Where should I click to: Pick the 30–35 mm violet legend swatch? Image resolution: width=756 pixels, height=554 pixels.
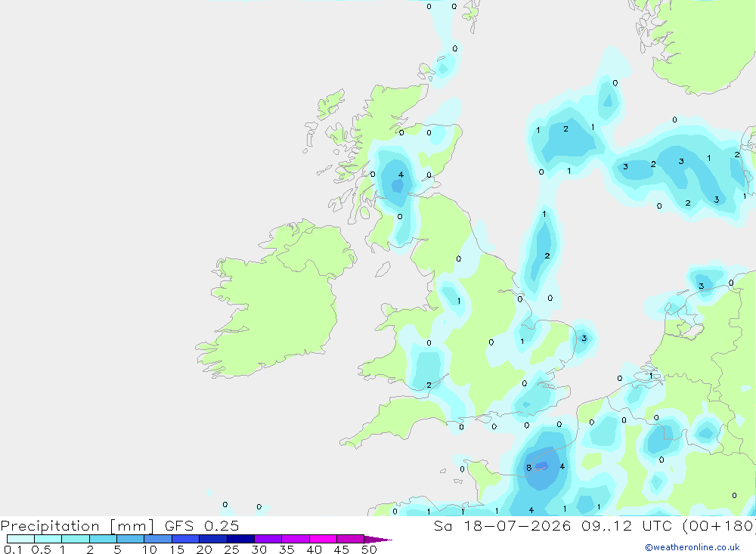click(x=268, y=539)
